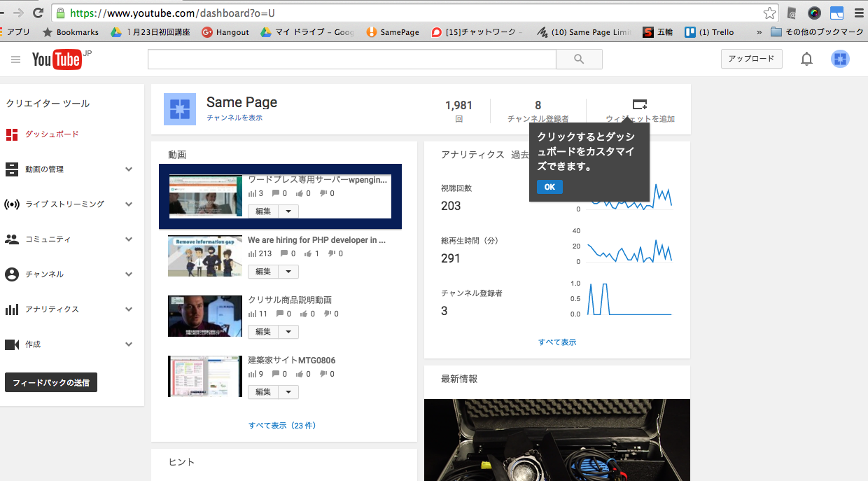
Task: Click the search magnifier button
Action: (579, 60)
